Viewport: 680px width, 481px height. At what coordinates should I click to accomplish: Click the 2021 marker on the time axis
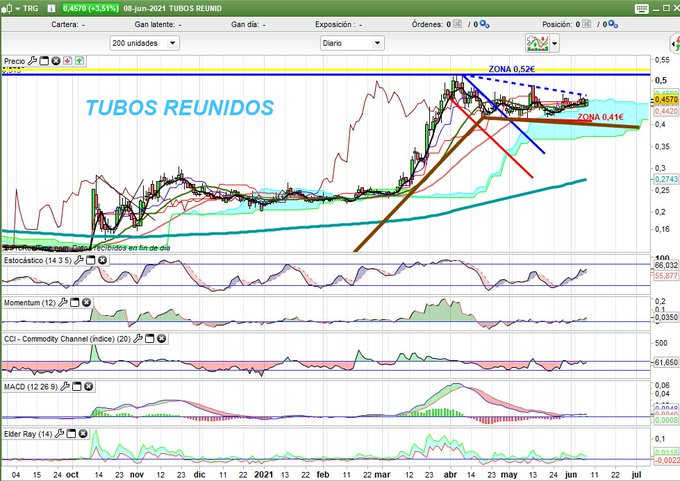(263, 474)
